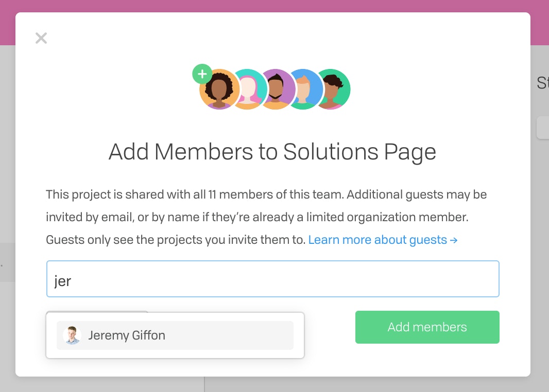Click the green Add members button
The height and width of the screenshot is (392, 549).
(x=427, y=327)
